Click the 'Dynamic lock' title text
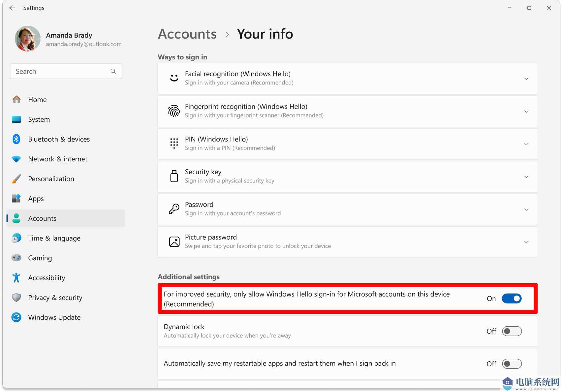This screenshot has height=392, width=562. 184,327
